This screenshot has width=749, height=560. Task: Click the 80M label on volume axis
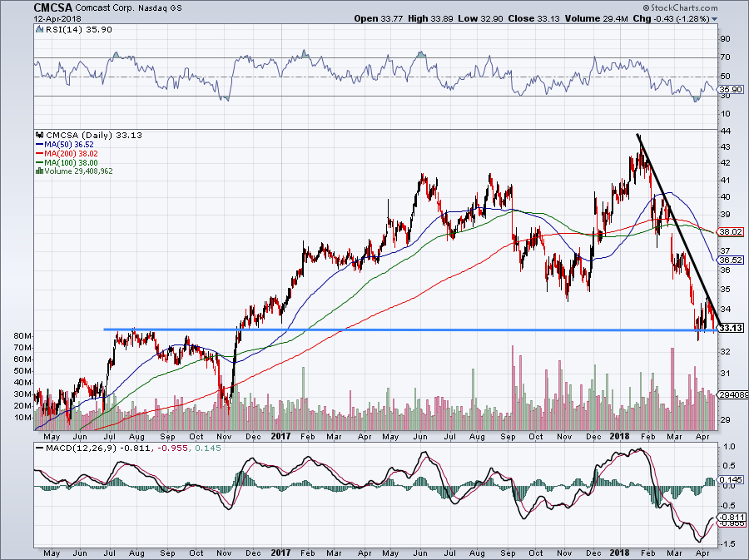coord(23,336)
